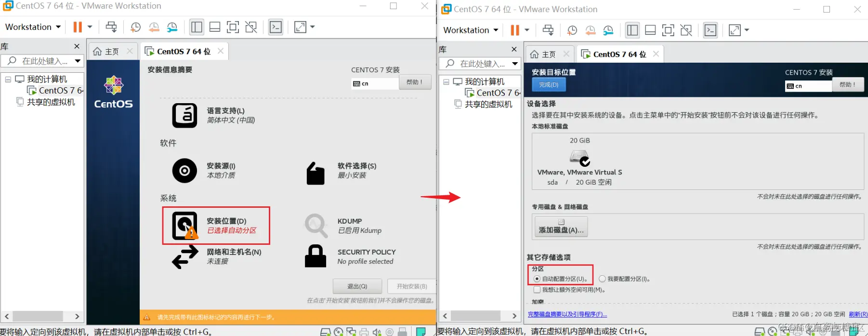This screenshot has height=336, width=868.
Task: Open the 语言支持(L) language support item
Action: click(214, 115)
